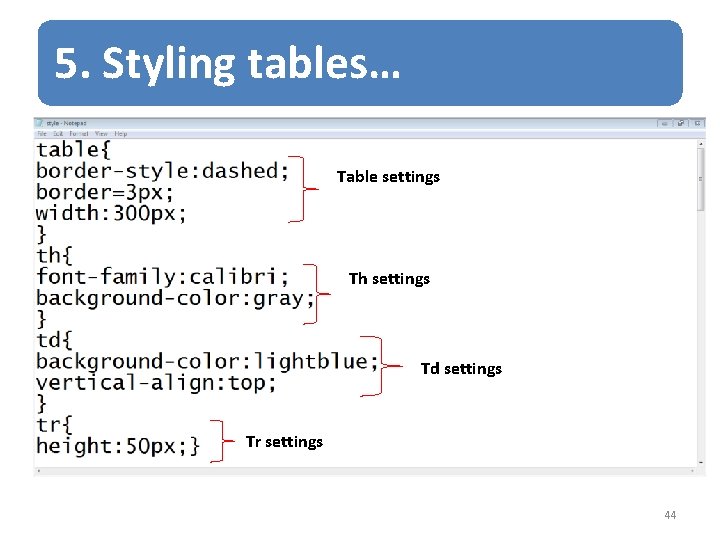
Task: Click the 'border-style:dashed;' line
Action: pyautogui.click(x=163, y=171)
